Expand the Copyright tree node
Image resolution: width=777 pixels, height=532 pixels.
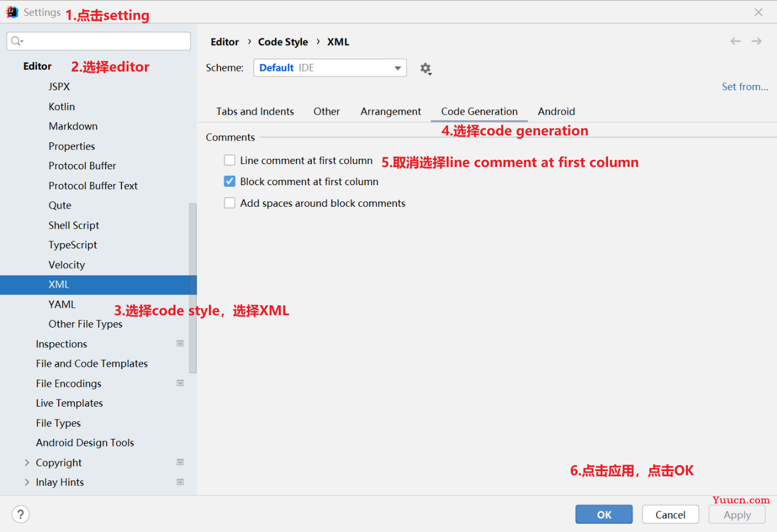[x=27, y=463]
